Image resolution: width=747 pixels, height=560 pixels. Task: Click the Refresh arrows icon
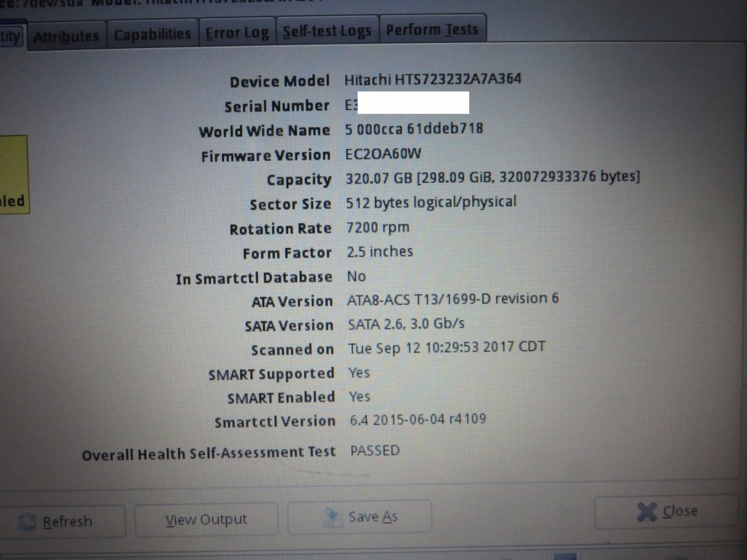[x=27, y=522]
